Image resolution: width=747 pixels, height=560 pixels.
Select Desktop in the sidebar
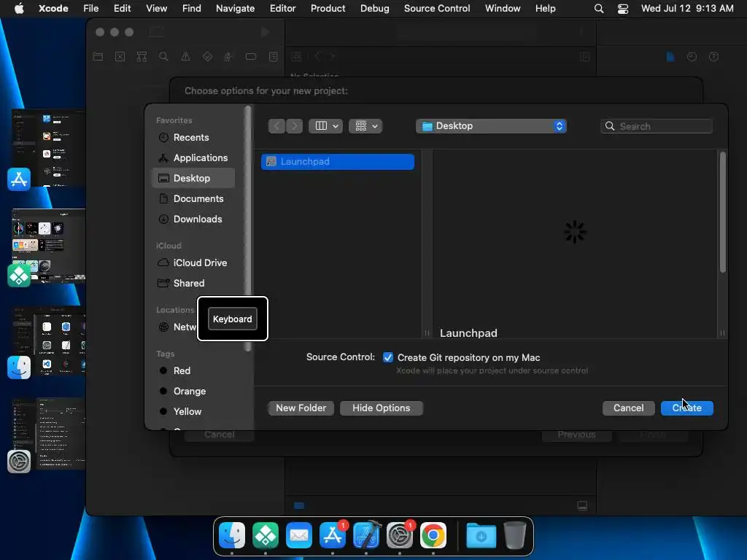tap(193, 178)
